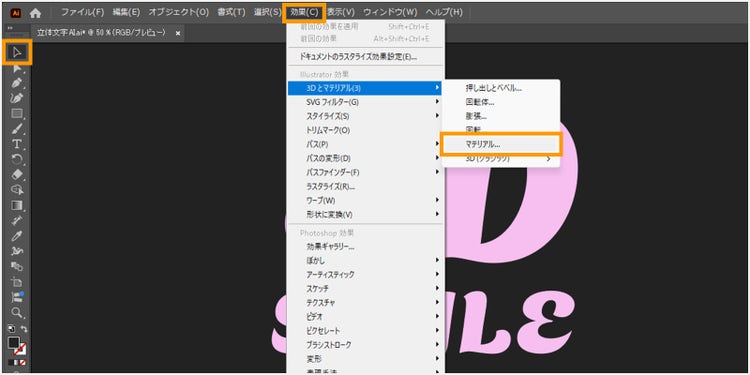Expand the テクスチャ submenu
750x375 pixels.
pyautogui.click(x=366, y=303)
